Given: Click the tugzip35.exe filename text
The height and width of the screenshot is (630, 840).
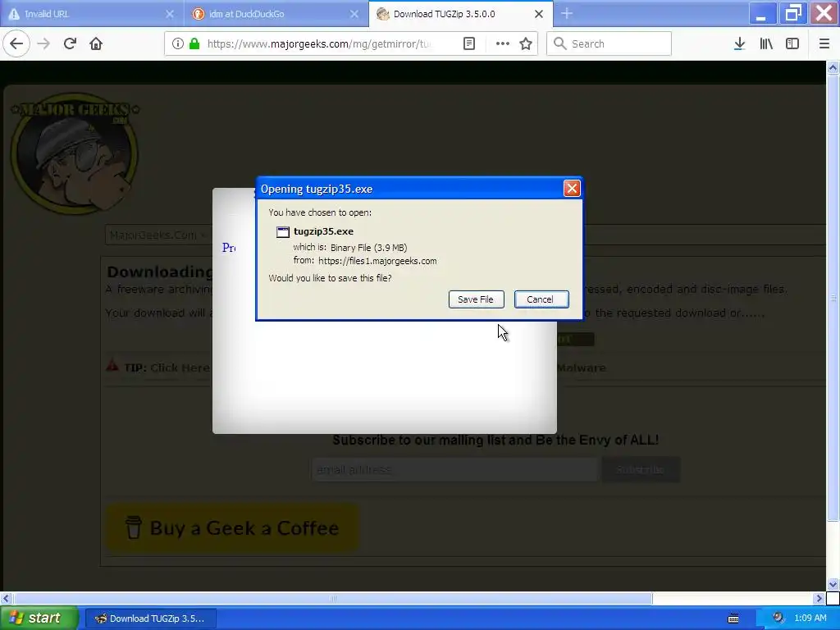Looking at the screenshot, I should point(323,231).
